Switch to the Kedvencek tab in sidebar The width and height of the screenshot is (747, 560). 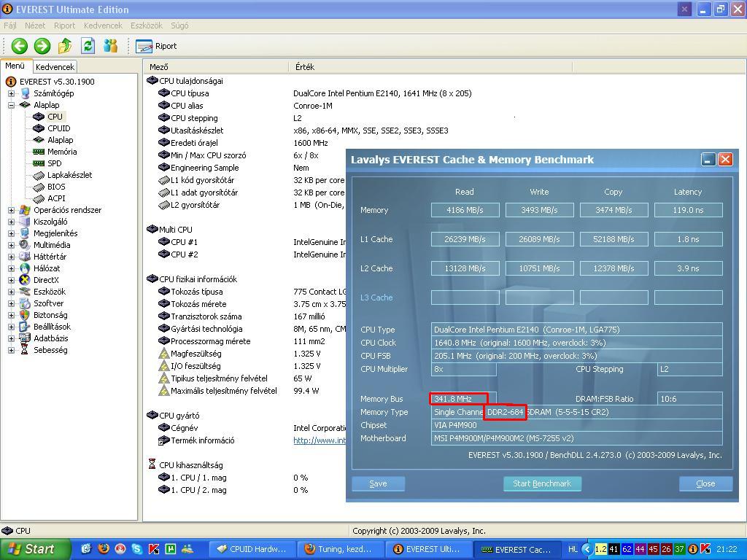pyautogui.click(x=55, y=67)
